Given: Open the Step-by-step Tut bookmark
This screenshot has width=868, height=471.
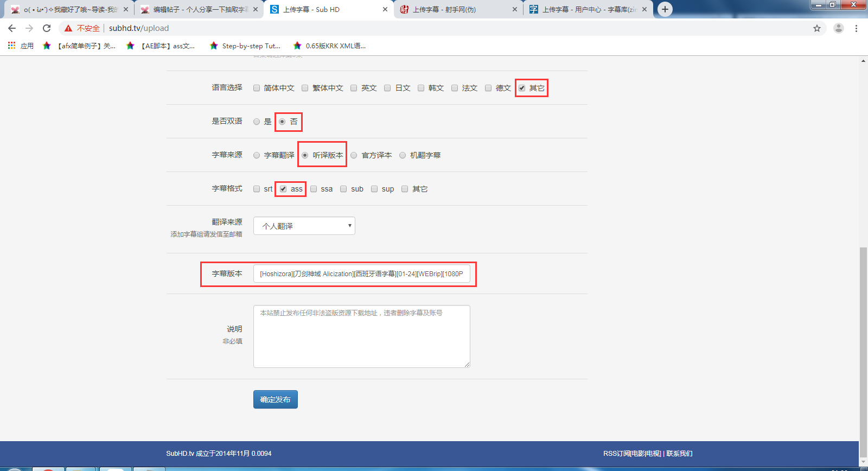Looking at the screenshot, I should pyautogui.click(x=245, y=46).
